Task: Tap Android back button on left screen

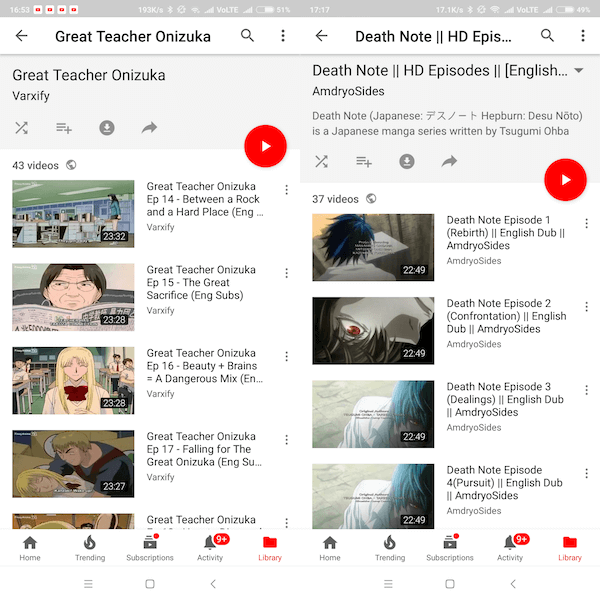Action: click(213, 584)
